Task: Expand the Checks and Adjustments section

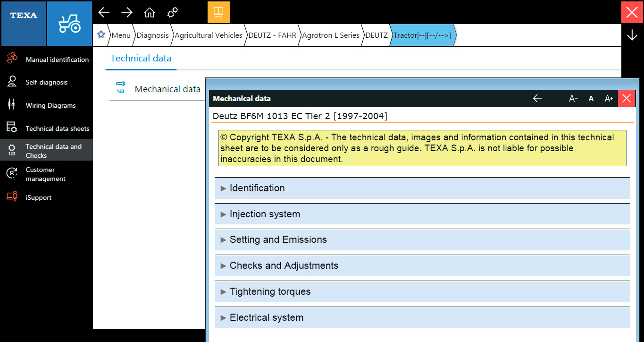Action: 422,265
